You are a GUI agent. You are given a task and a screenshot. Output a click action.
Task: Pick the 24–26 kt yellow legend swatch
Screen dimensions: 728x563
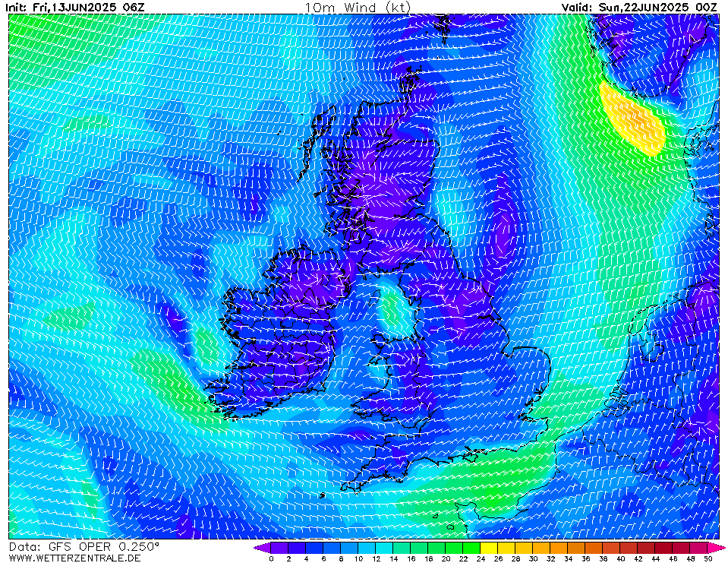(x=489, y=548)
